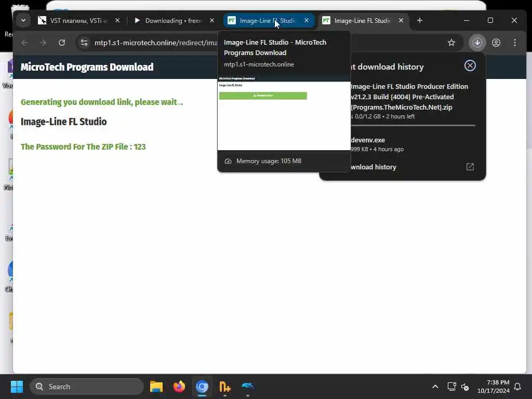Toggle the downloads toolbar button
The width and height of the screenshot is (532, 399).
click(477, 43)
